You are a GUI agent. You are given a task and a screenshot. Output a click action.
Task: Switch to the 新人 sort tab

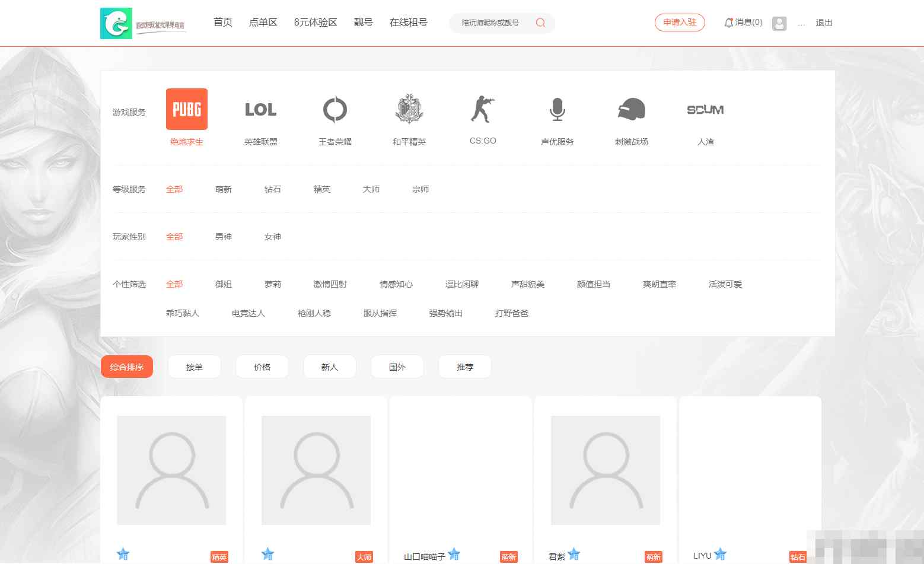(x=329, y=367)
